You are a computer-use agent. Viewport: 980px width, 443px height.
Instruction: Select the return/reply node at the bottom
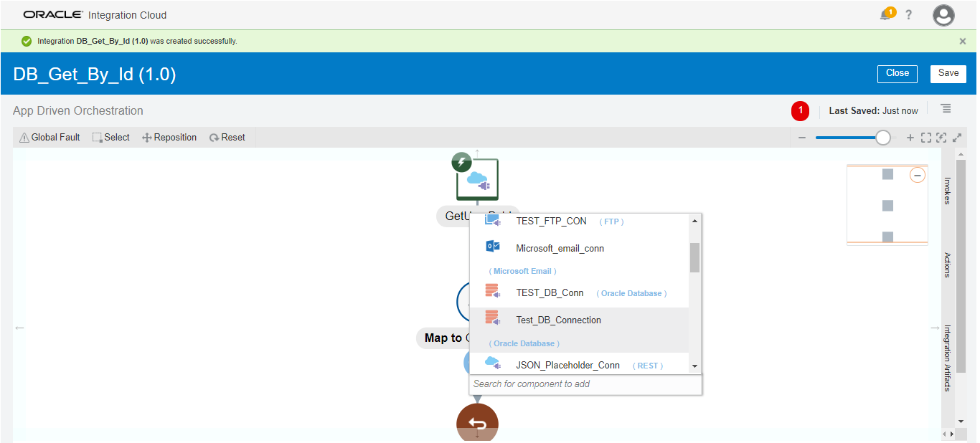pyautogui.click(x=477, y=422)
